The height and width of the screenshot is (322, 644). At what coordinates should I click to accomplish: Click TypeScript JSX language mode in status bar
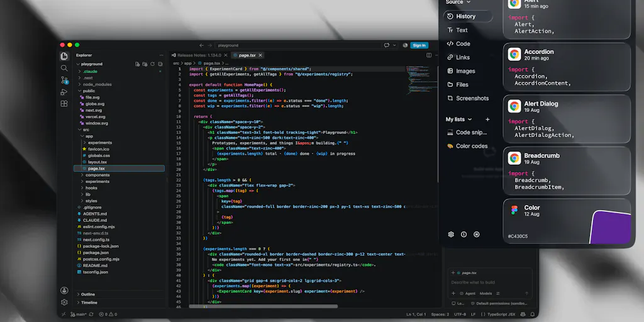(x=501, y=314)
